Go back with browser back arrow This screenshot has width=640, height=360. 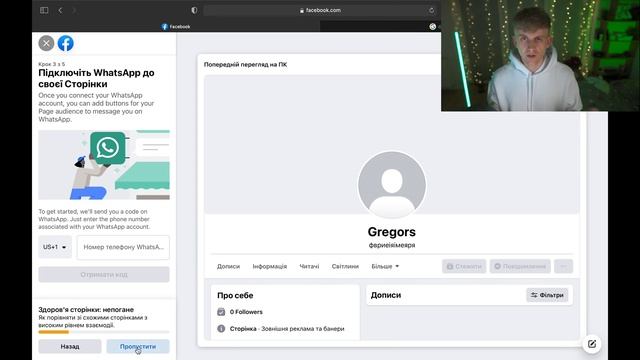(60, 10)
